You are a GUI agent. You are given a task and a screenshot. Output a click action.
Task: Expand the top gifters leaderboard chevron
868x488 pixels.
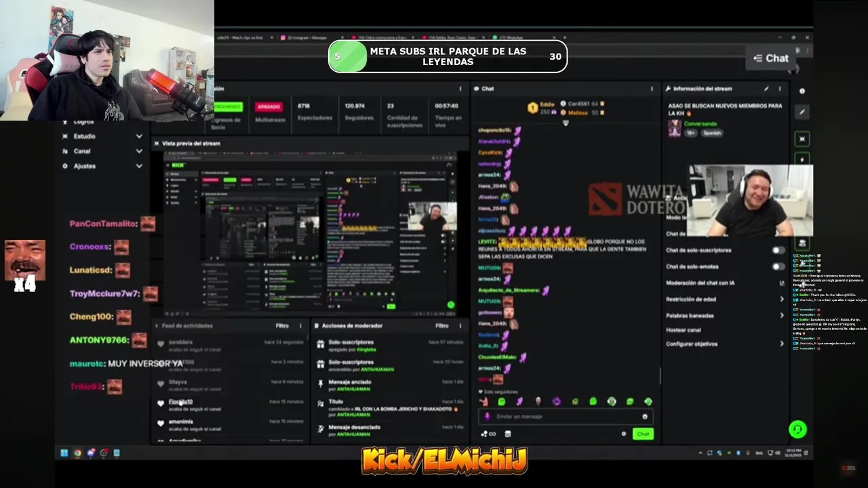click(566, 123)
